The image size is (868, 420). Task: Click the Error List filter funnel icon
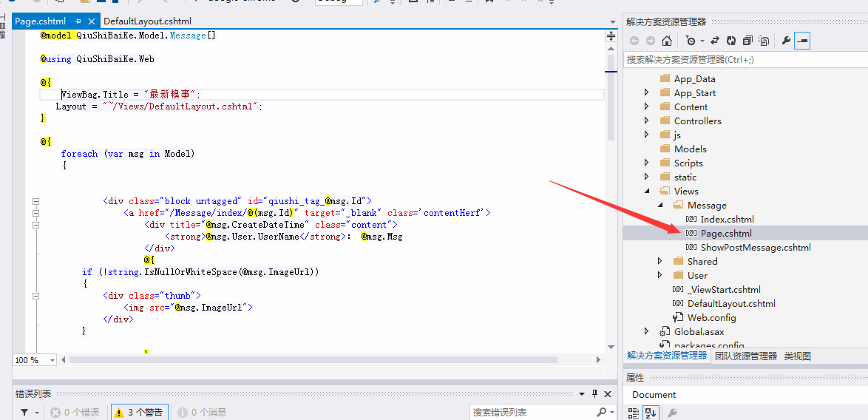tap(25, 413)
